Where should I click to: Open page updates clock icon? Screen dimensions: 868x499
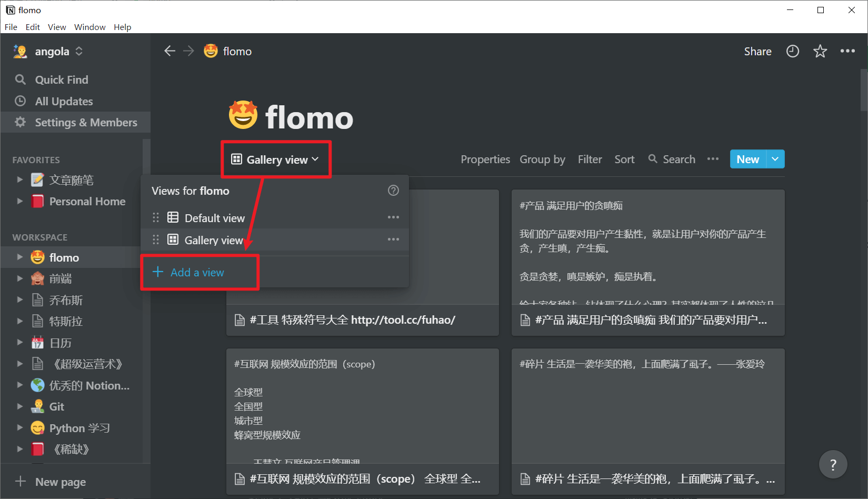792,51
